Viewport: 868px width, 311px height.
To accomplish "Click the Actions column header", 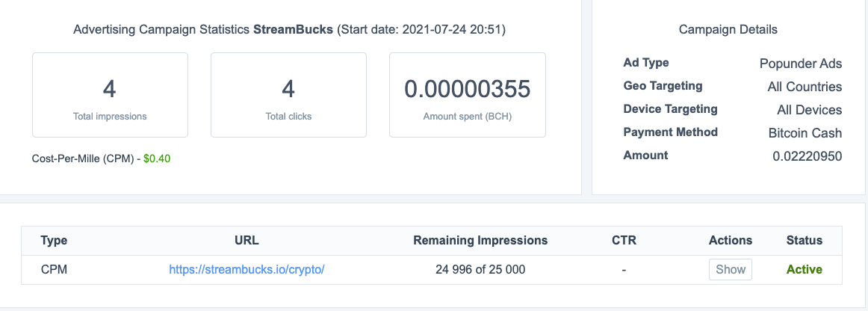I will pyautogui.click(x=730, y=241).
